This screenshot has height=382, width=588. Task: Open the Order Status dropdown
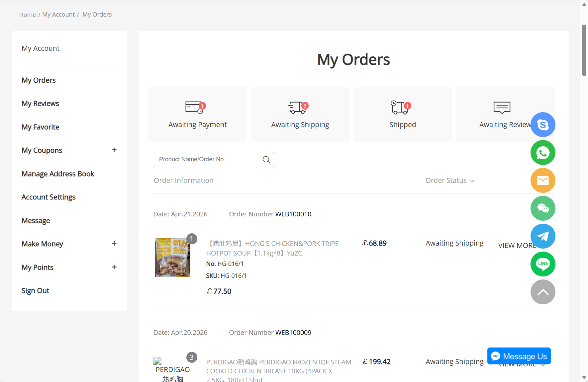pos(450,181)
